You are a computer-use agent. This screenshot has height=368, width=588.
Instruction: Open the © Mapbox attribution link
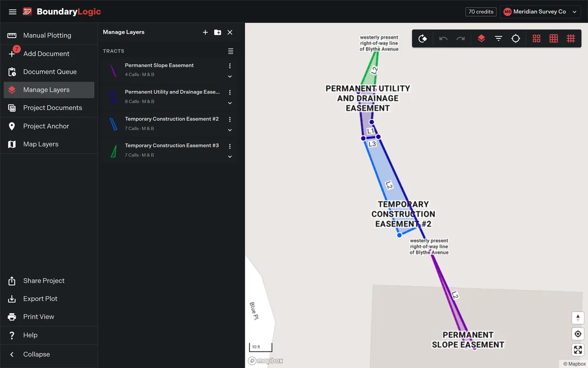(574, 364)
